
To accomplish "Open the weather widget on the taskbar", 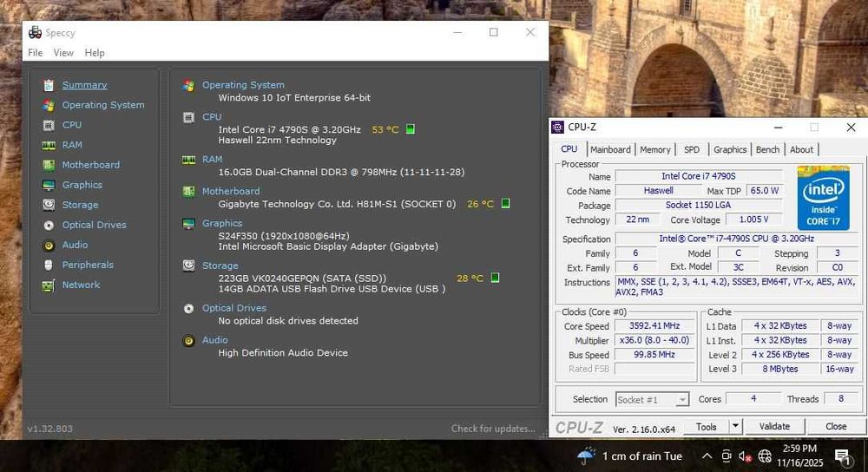I will 629,456.
